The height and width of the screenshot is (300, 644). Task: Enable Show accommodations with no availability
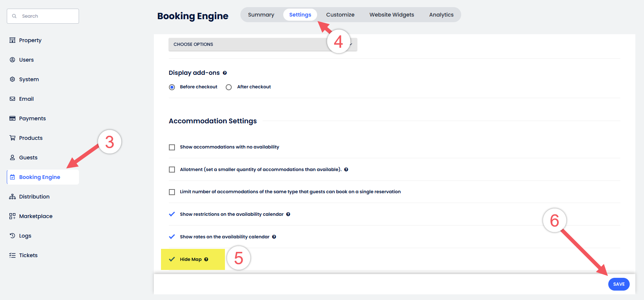(172, 147)
